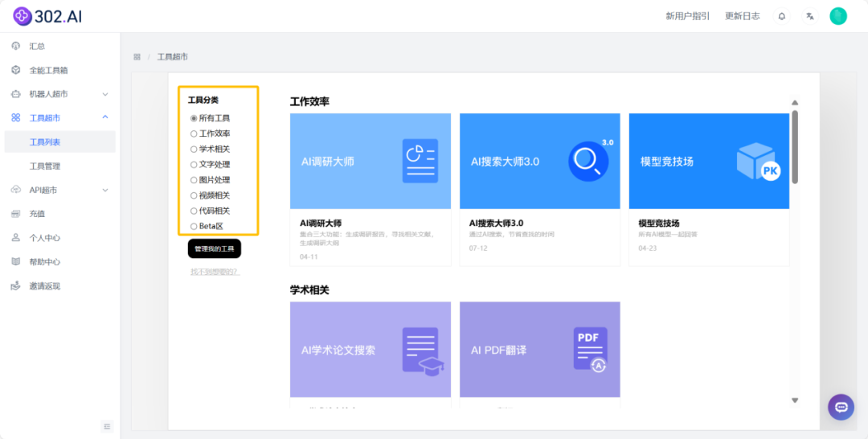Viewport: 868px width, 439px height.
Task: Click the 充值 card icon
Action: (16, 214)
